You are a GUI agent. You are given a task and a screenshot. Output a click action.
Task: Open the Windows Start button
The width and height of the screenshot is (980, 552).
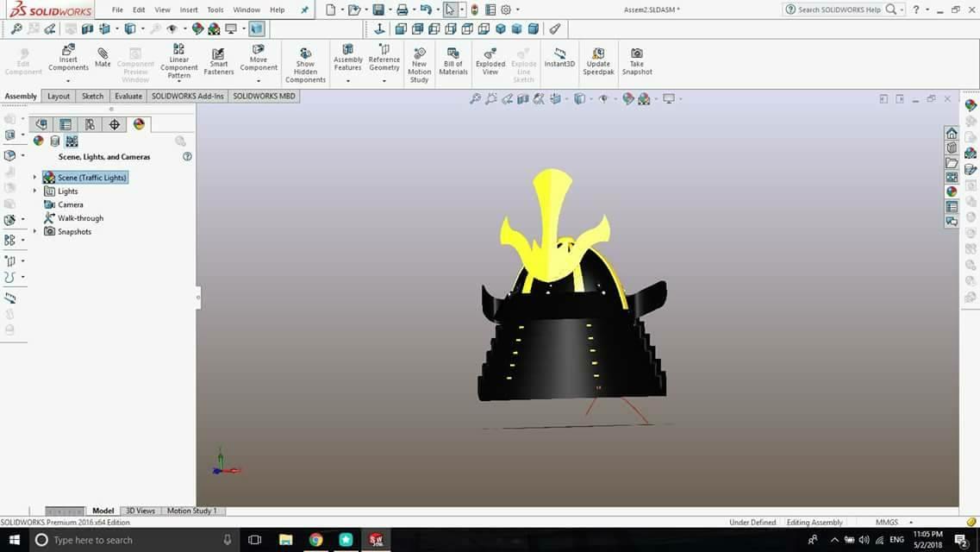[x=15, y=540]
